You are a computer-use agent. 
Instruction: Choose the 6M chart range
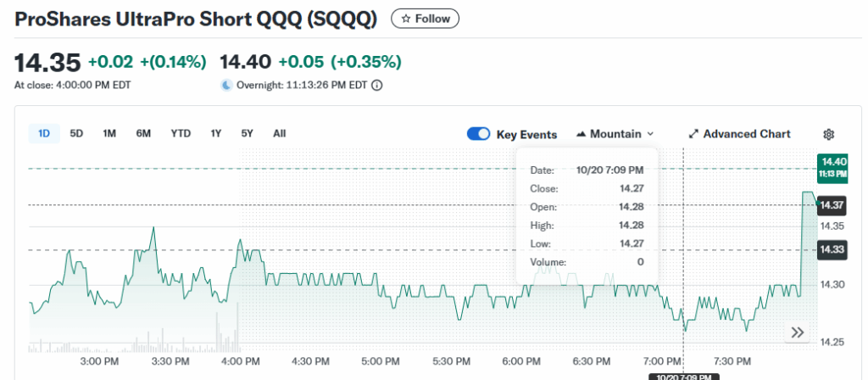tap(143, 133)
